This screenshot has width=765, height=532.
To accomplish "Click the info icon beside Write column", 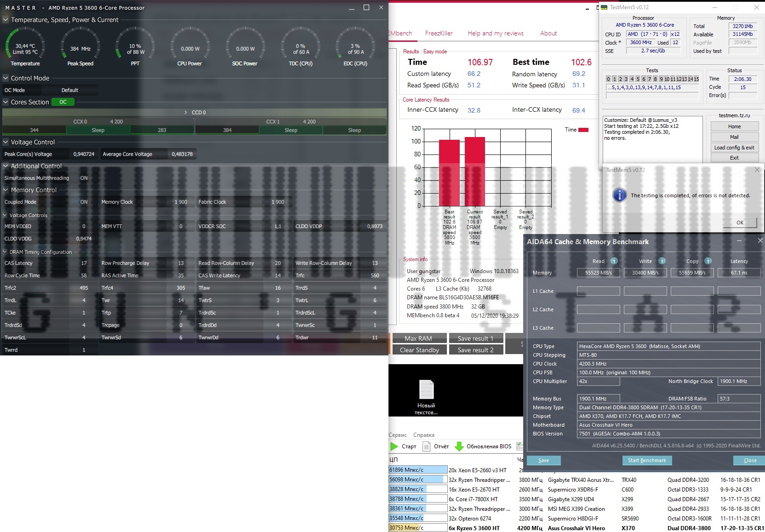I will pos(662,261).
